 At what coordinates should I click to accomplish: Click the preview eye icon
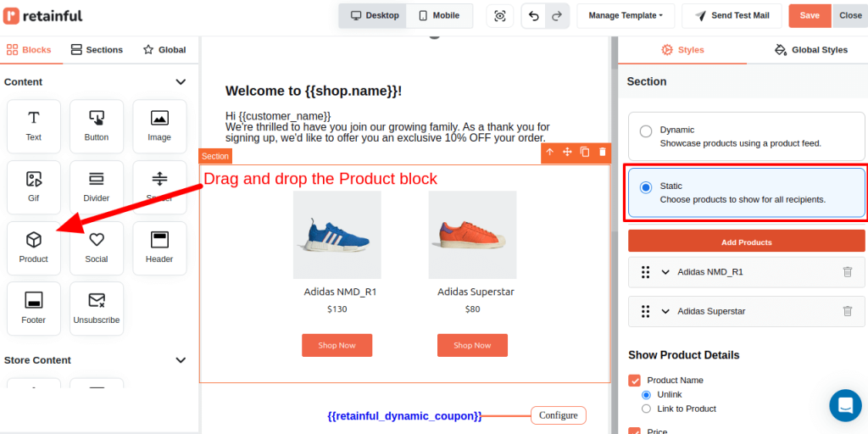(500, 15)
